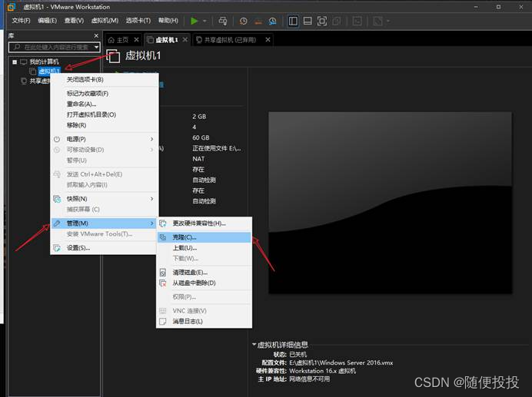Image resolution: width=532 pixels, height=397 pixels.
Task: Click the green Power On play button
Action: [x=194, y=21]
